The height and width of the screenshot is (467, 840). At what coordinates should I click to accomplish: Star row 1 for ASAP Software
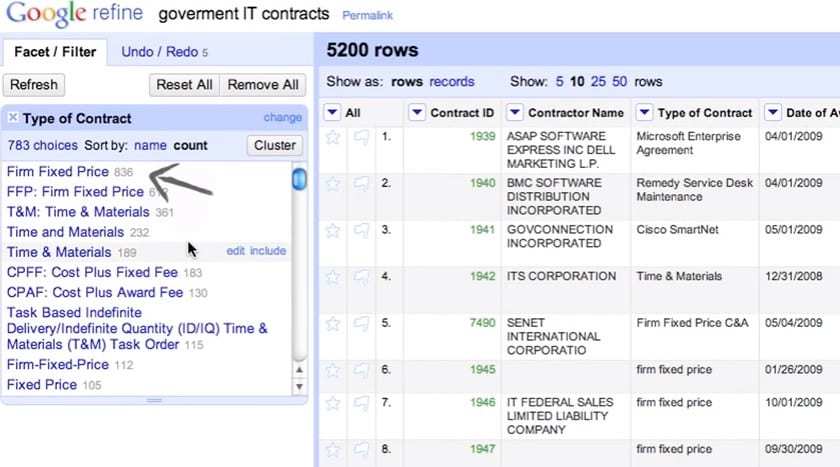(333, 137)
